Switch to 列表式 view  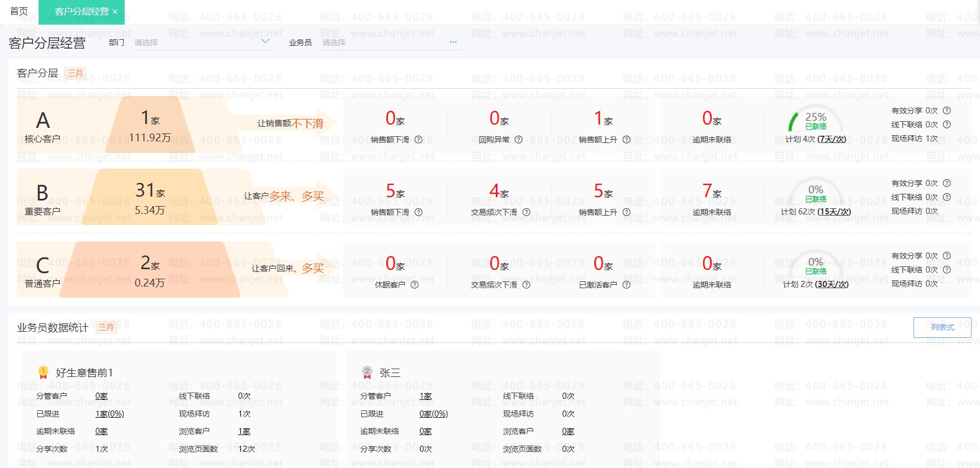point(943,327)
